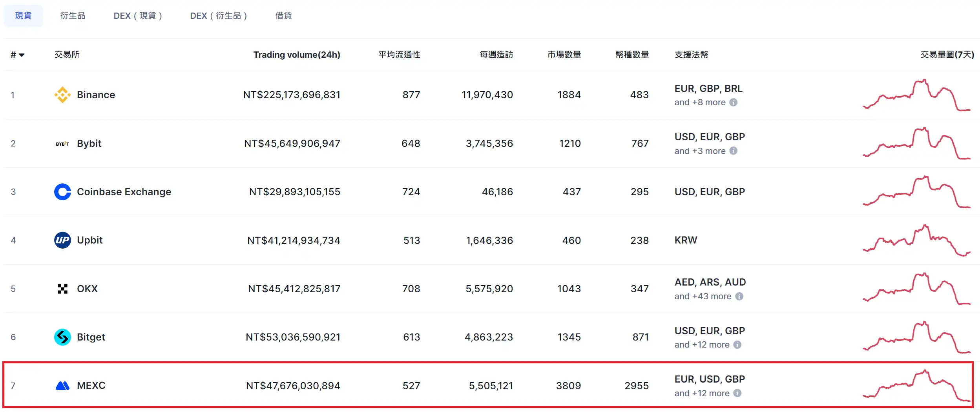This screenshot has height=412, width=980.
Task: Open Binance 7-day volume chart
Action: tap(916, 95)
